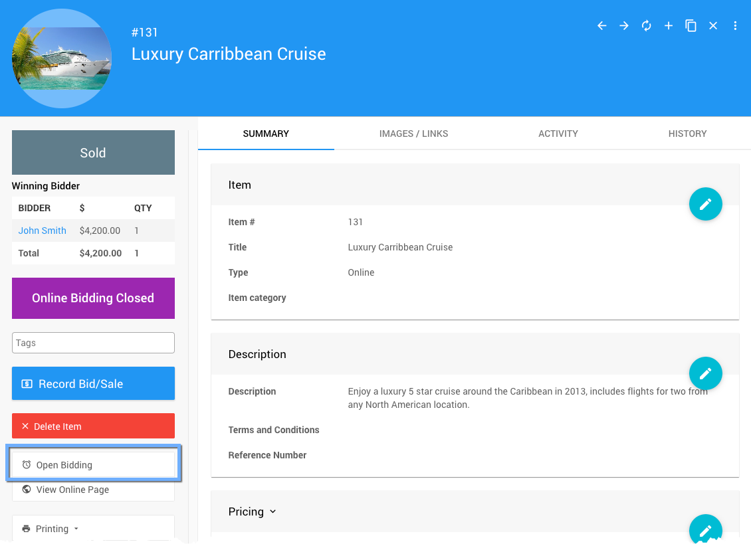Go to next item with right arrow
This screenshot has height=560, width=751.
coord(624,26)
